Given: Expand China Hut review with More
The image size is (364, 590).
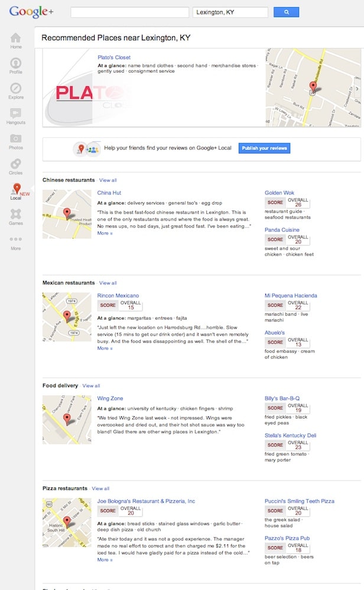Looking at the screenshot, I should click(104, 234).
